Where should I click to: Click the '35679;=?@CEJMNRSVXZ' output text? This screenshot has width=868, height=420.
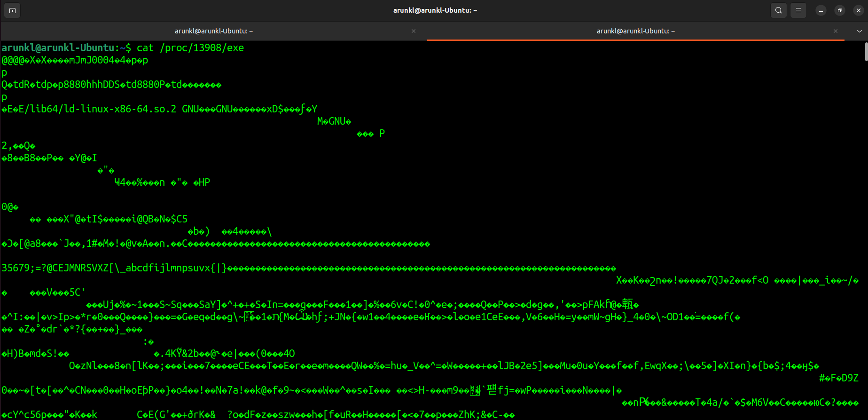[x=55, y=268]
